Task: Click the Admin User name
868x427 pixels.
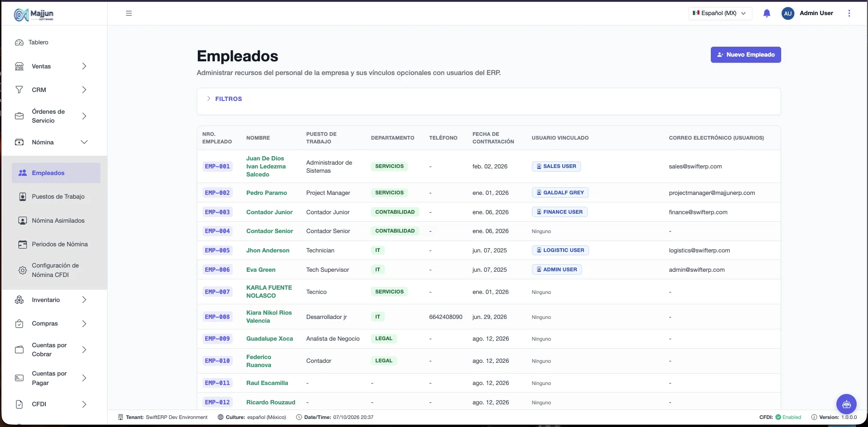Action: coord(816,13)
